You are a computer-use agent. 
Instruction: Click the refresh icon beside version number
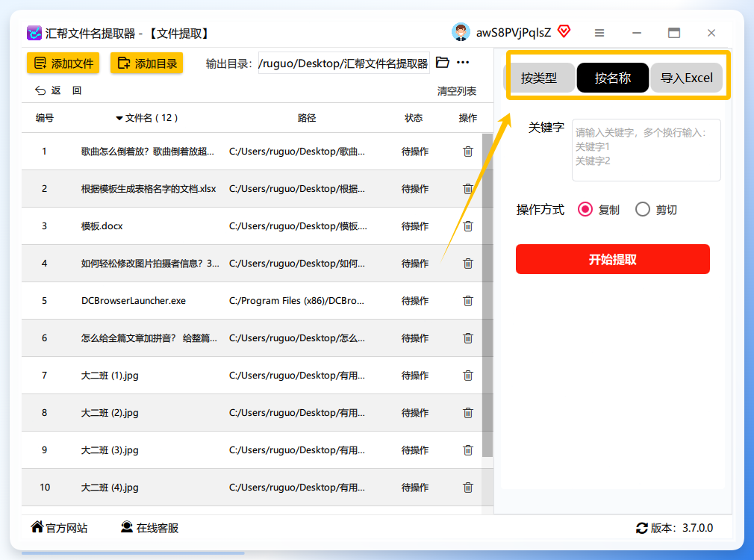(x=641, y=528)
